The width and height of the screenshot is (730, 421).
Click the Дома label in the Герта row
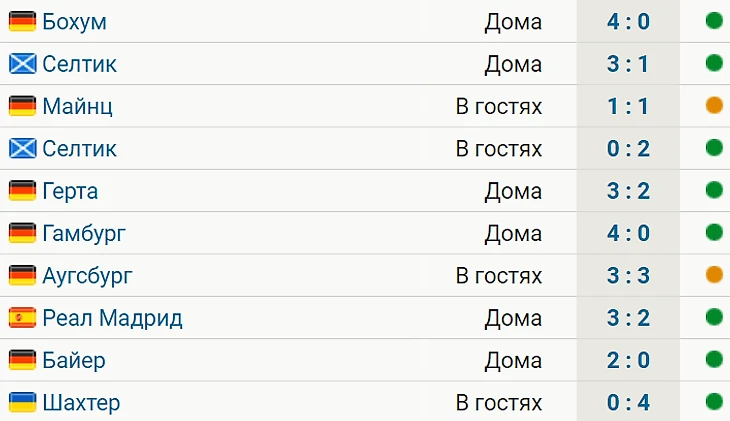513,191
